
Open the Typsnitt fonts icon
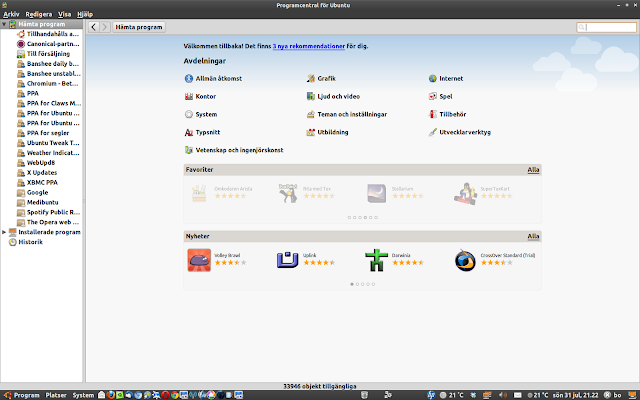pyautogui.click(x=189, y=132)
